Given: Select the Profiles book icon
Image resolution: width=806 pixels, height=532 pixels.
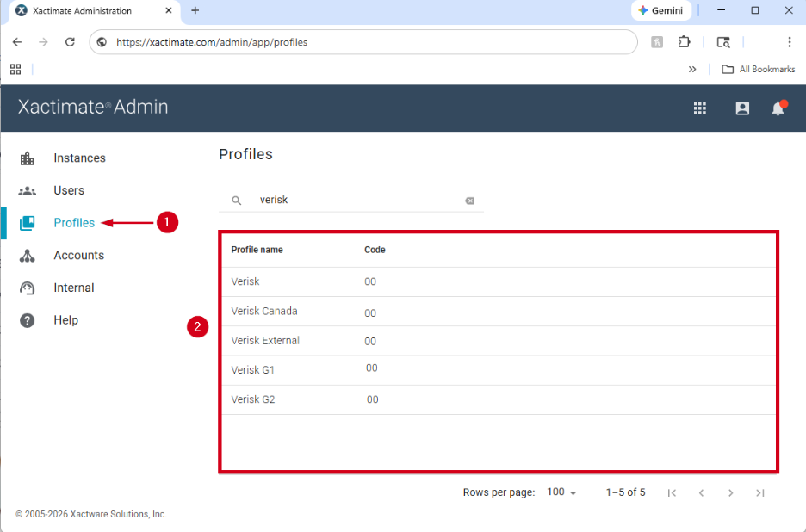Looking at the screenshot, I should 28,223.
